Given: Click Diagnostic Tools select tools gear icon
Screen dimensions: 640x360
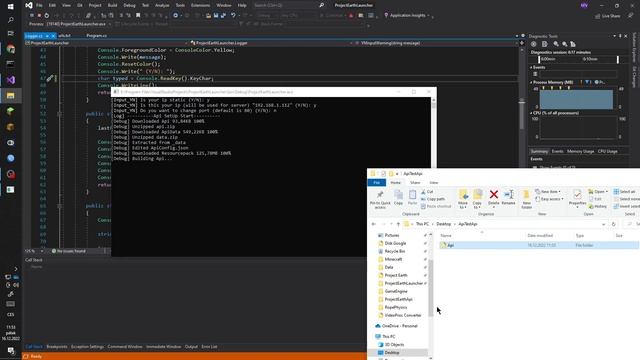Looking at the screenshot, I should [x=533, y=44].
